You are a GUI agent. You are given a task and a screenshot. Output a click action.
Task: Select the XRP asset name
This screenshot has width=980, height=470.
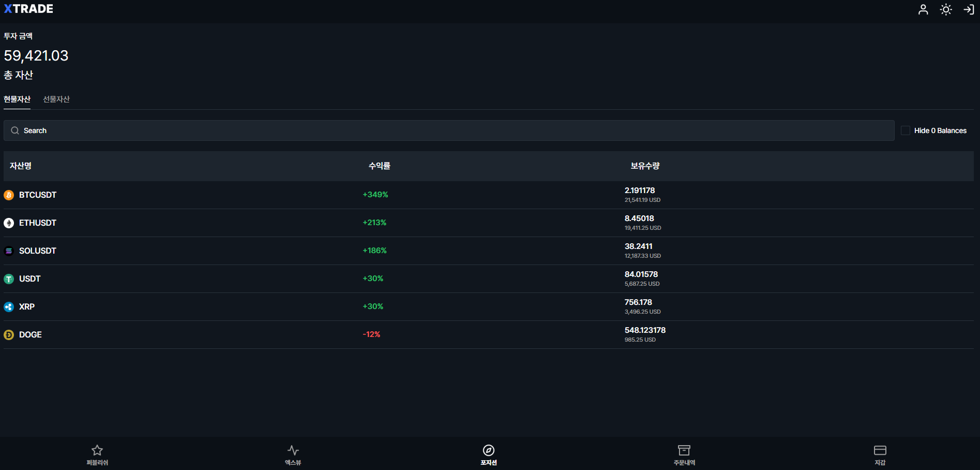27,306
